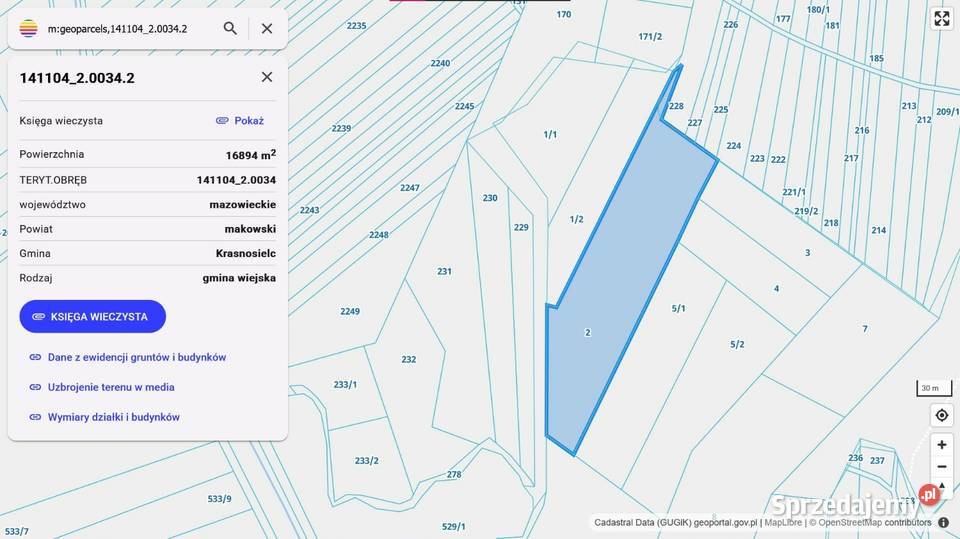Click the Powiat value makowski
Screen dimensions: 960x539
pyautogui.click(x=250, y=228)
